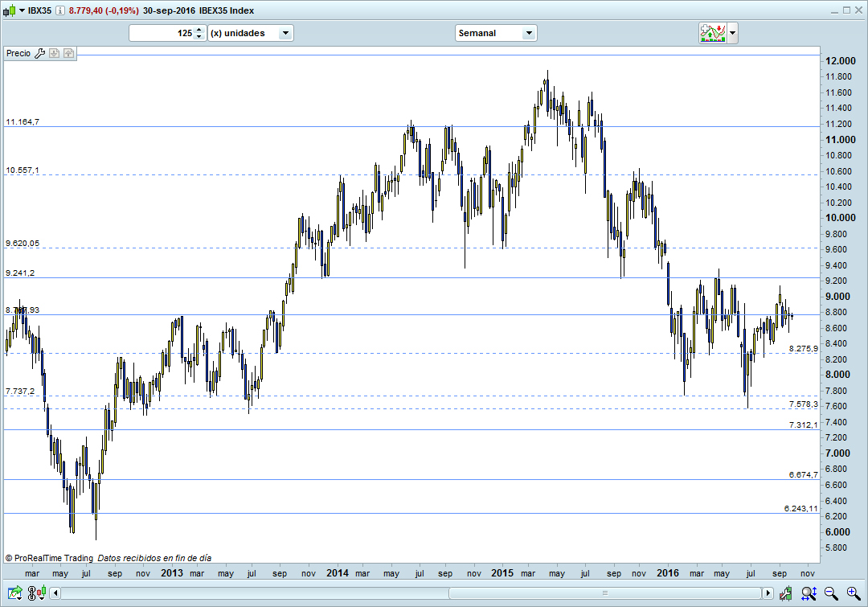This screenshot has width=868, height=607.
Task: Toggle window linking with the chain-link icon
Action: (31, 593)
